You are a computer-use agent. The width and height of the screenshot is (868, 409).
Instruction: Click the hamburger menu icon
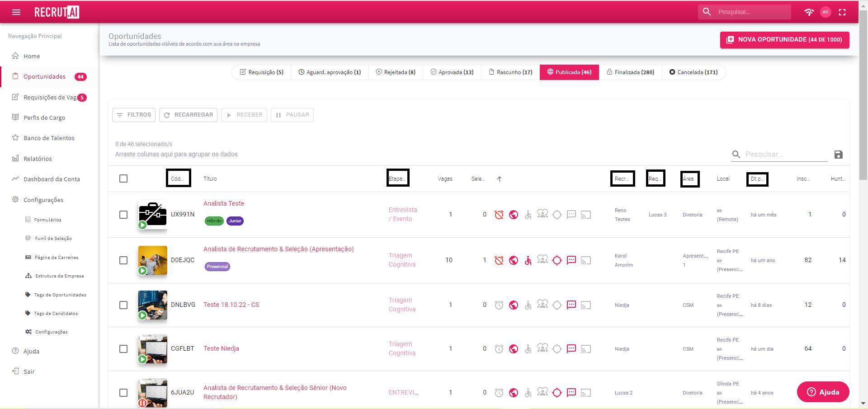[x=16, y=12]
